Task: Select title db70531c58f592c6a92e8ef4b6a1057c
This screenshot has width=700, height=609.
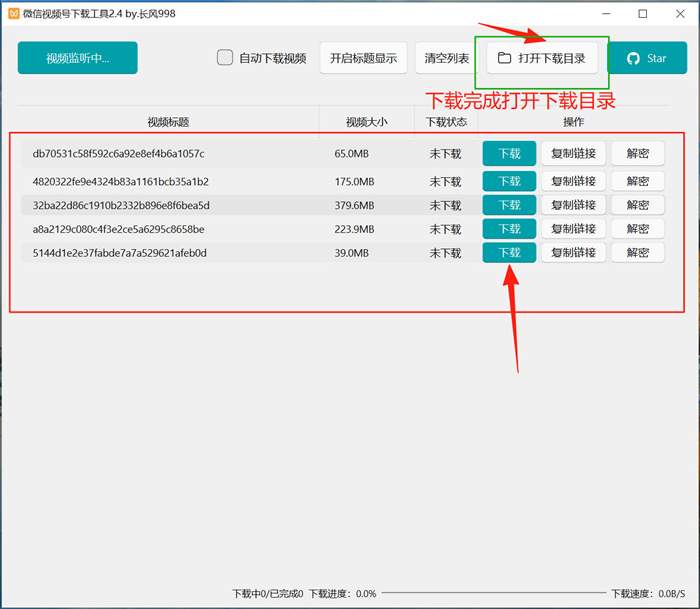Action: pos(118,154)
